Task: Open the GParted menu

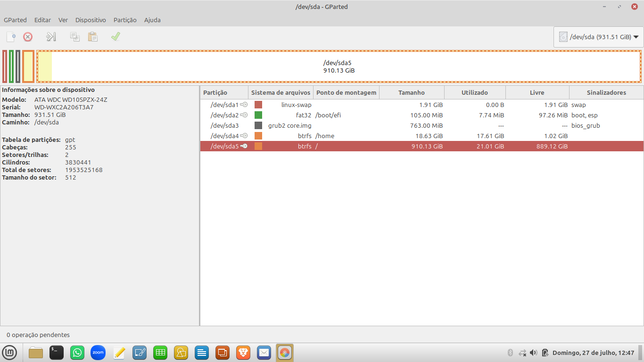Action: pyautogui.click(x=15, y=20)
